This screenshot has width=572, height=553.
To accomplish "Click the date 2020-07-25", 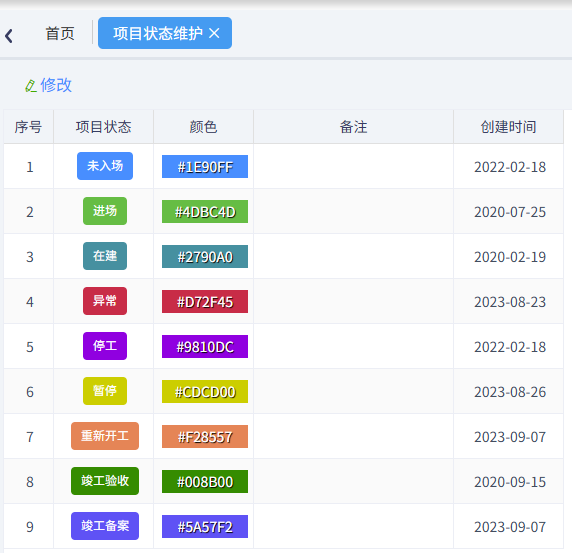I will 510,212.
